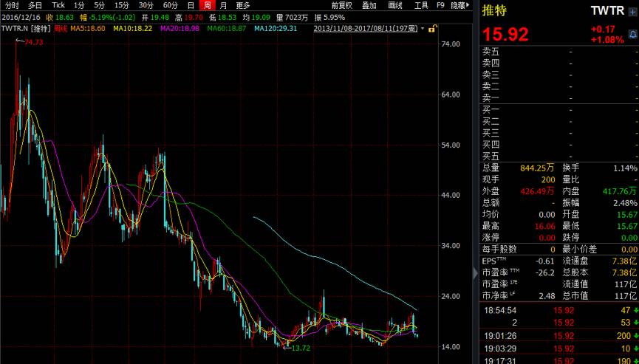
Task: Click the +1.08% change value
Action: tap(607, 39)
